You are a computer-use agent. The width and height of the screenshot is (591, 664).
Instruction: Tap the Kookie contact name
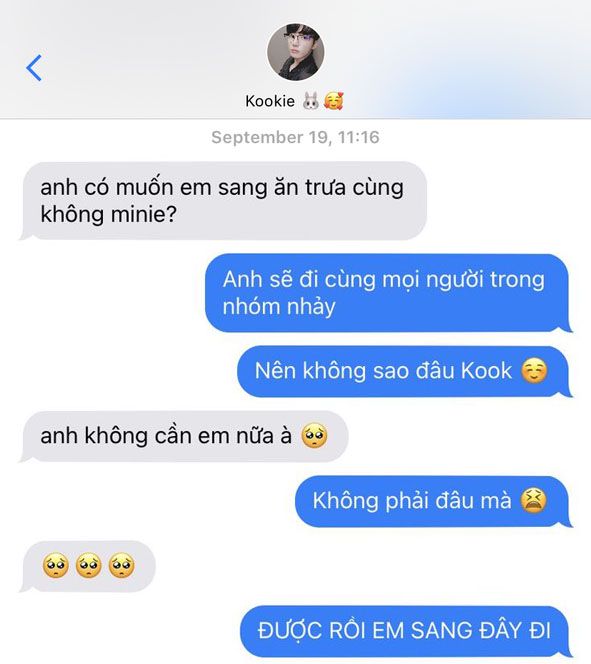(x=270, y=101)
